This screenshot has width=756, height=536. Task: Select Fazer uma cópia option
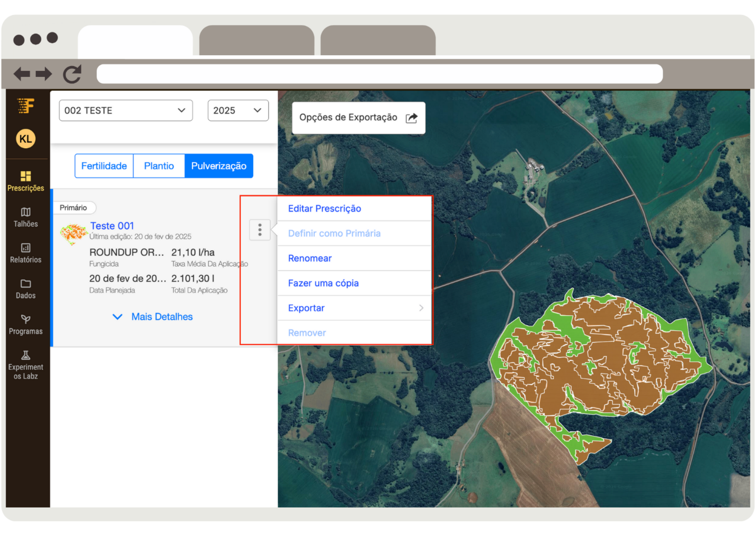click(323, 283)
